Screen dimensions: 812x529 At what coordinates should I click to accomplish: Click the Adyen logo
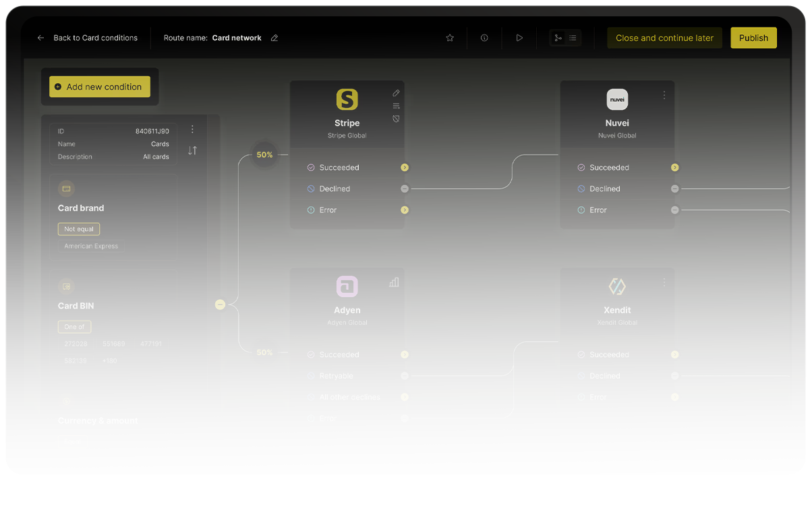[347, 286]
